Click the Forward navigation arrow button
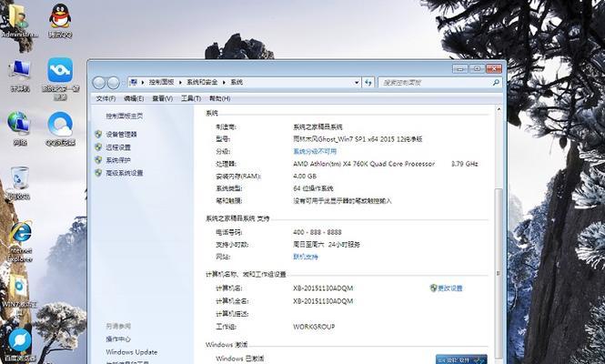 tap(113, 82)
